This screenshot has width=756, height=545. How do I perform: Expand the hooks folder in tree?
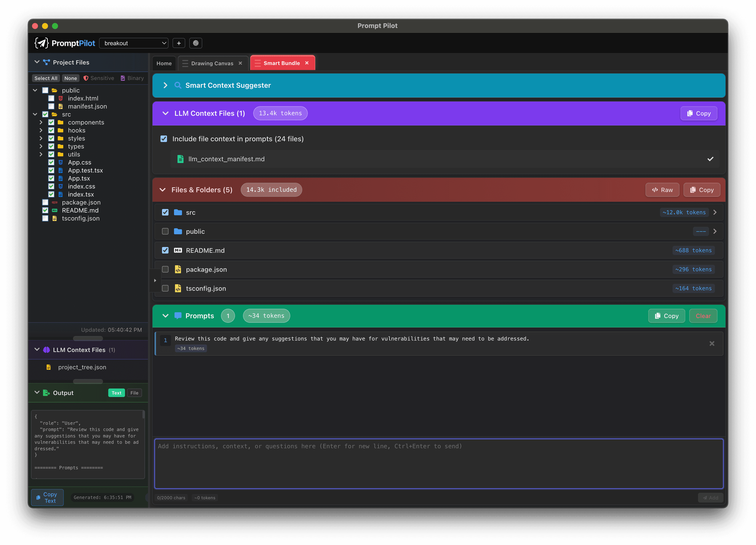(41, 130)
